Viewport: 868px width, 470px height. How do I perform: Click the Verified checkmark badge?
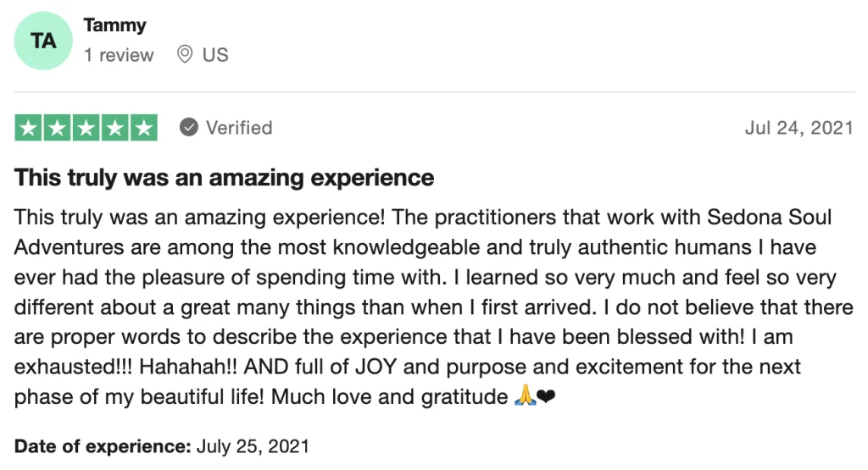click(189, 127)
